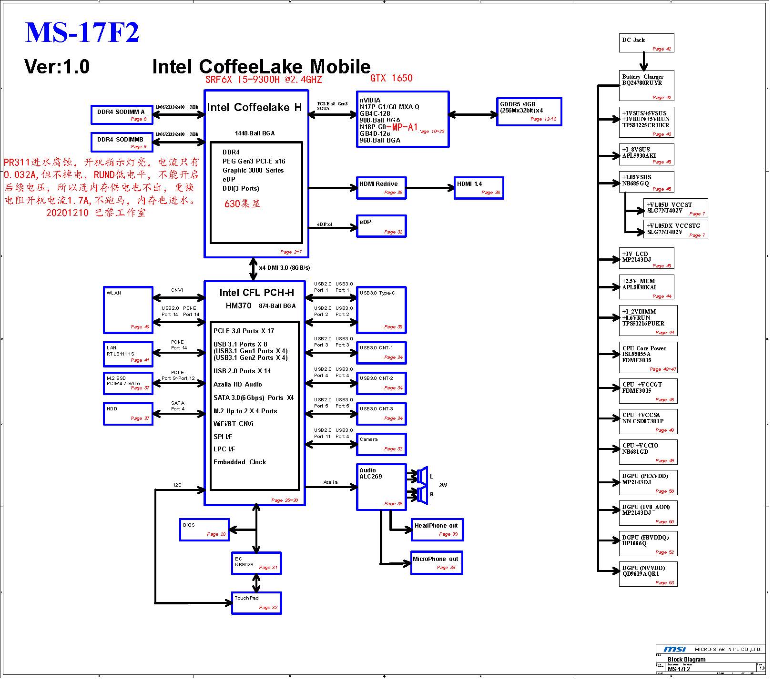This screenshot has height=693, width=784.
Task: Select the PCI-E 3.0 Ports X 17 line
Action: point(244,331)
